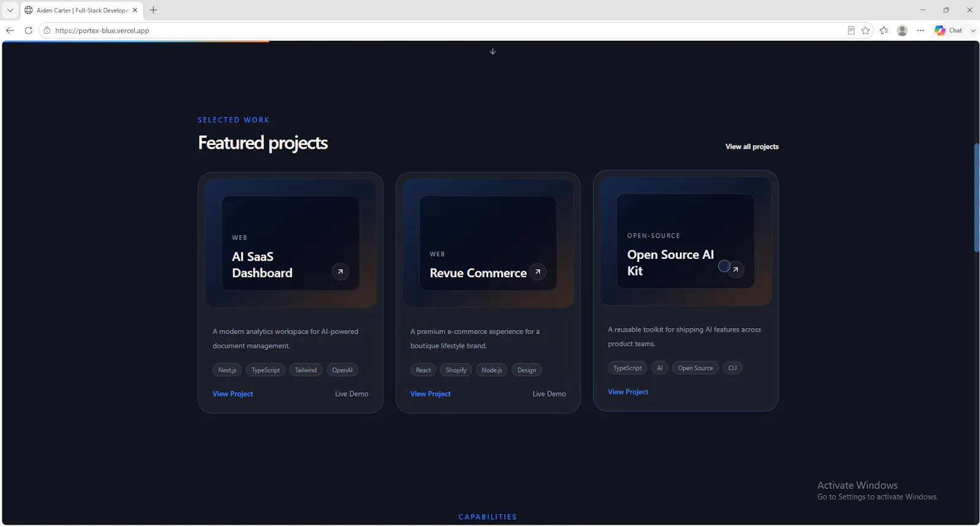Screen dimensions: 980x527
Task: Click the Shopify tag
Action: (x=456, y=370)
